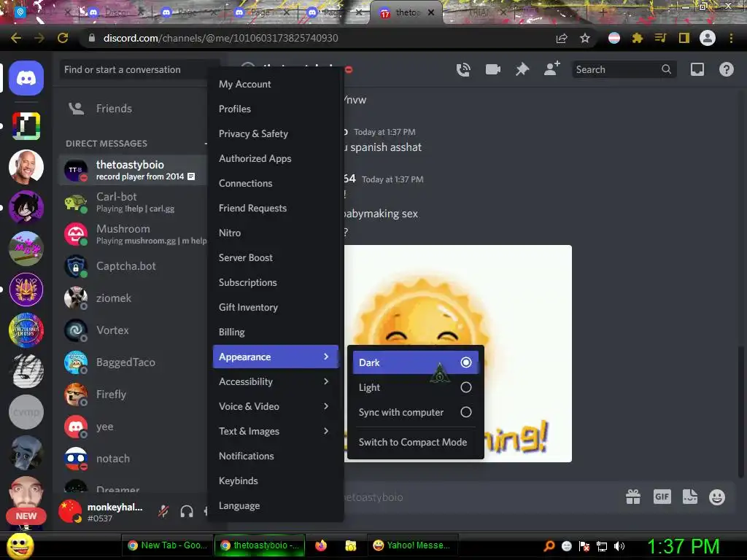Switch to Compact Mode
The width and height of the screenshot is (747, 560).
click(415, 442)
